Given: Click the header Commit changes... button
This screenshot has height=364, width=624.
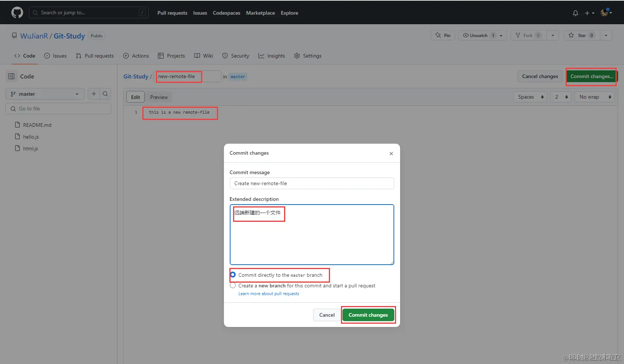Looking at the screenshot, I should point(592,76).
